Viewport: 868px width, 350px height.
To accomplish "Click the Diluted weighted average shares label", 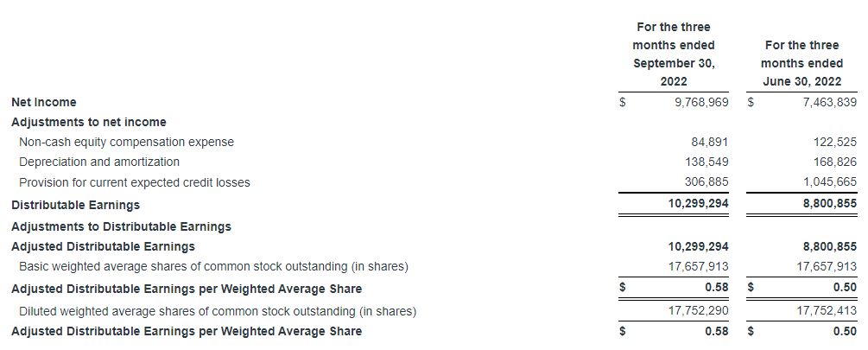I will (218, 311).
